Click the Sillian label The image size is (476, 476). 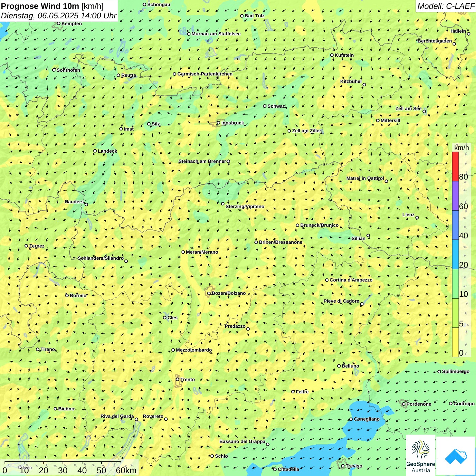pyautogui.click(x=358, y=238)
